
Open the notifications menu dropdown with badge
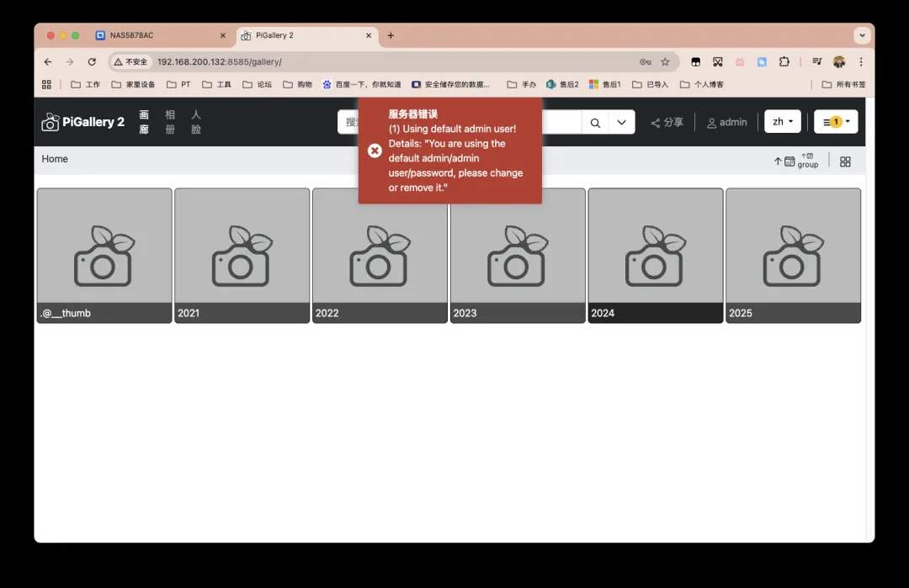[x=836, y=122]
